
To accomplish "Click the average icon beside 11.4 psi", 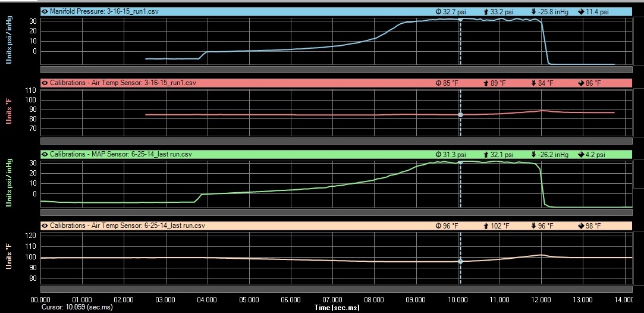I will [x=581, y=11].
